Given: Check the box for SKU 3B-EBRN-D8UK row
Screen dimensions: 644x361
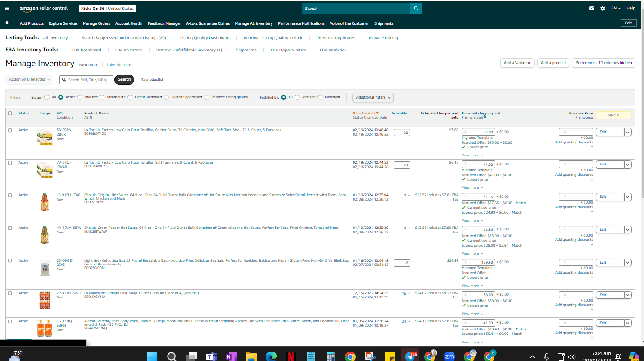Looking at the screenshot, I should pyautogui.click(x=10, y=130).
